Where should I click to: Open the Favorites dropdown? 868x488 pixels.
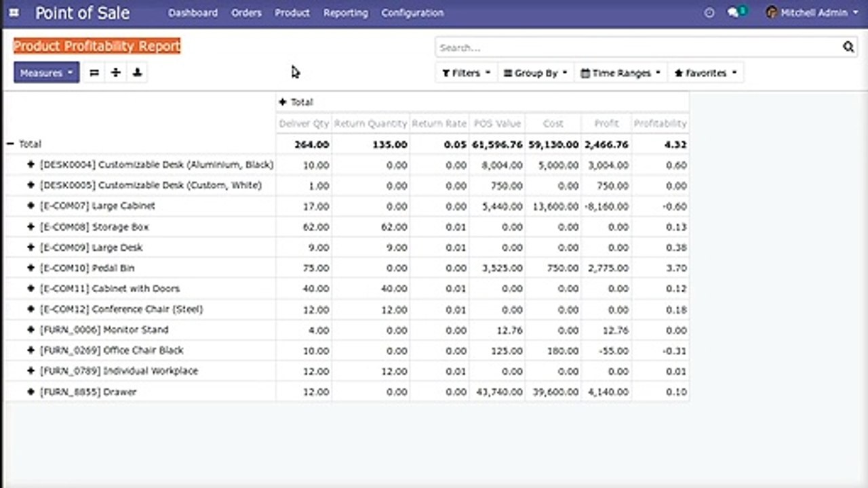click(x=705, y=73)
